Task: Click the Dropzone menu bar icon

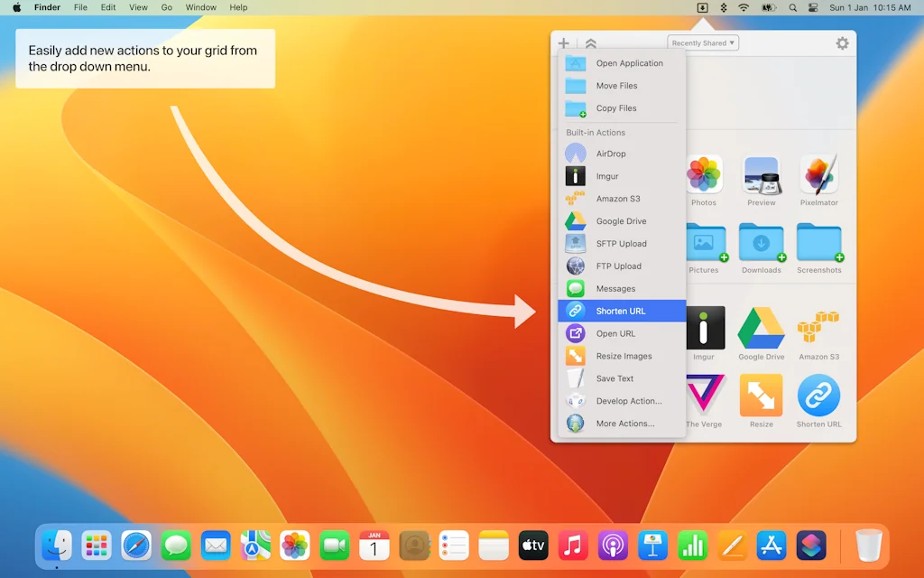Action: 703,7
